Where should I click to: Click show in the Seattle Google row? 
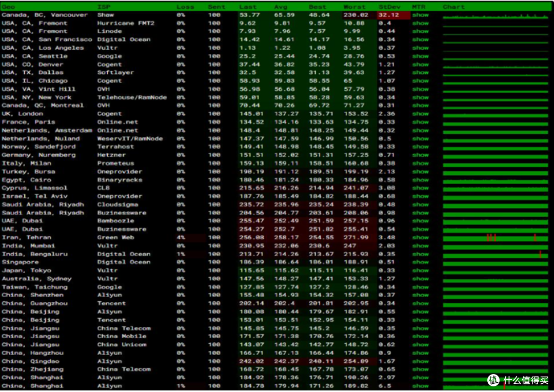[421, 56]
